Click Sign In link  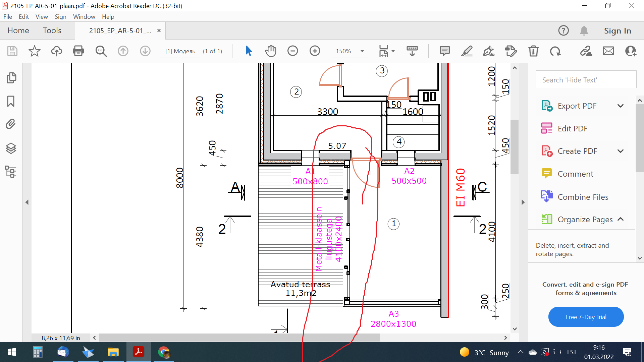point(617,31)
